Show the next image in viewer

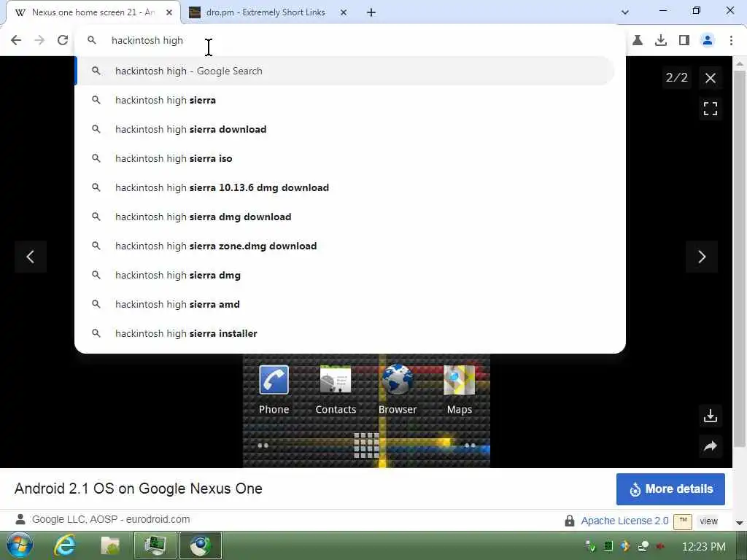[702, 257]
